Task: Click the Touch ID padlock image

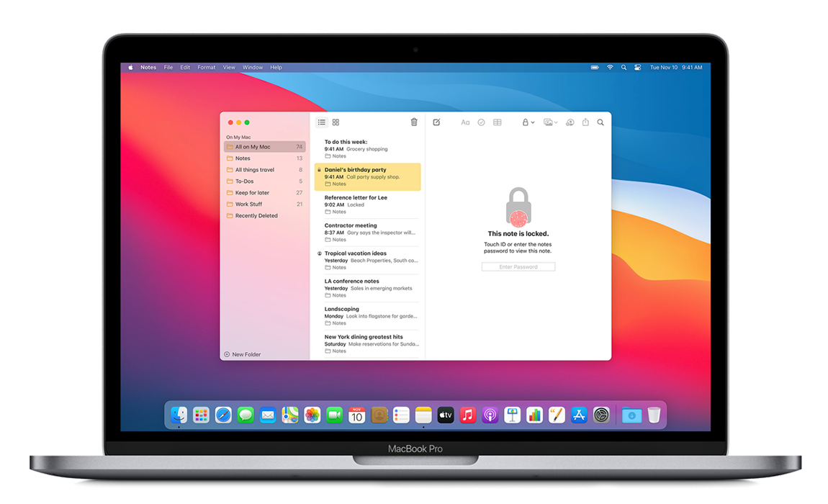Action: click(518, 207)
